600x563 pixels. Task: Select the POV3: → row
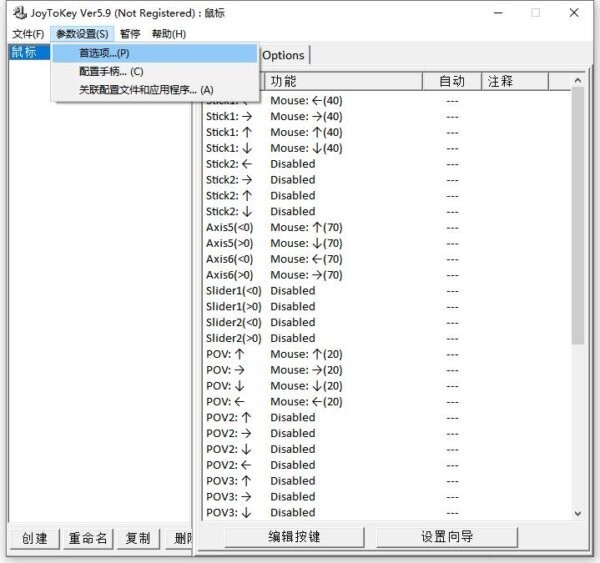pyautogui.click(x=386, y=497)
